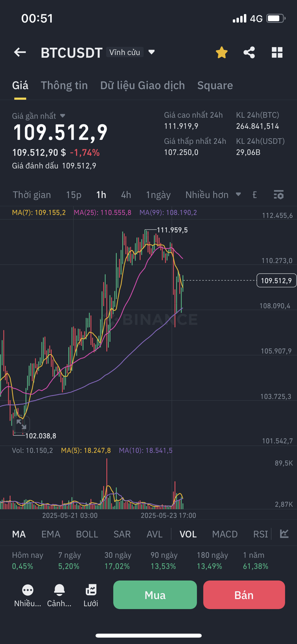Tap the MA(99) value label
Screen dimensions: 297x644
[x=168, y=213]
